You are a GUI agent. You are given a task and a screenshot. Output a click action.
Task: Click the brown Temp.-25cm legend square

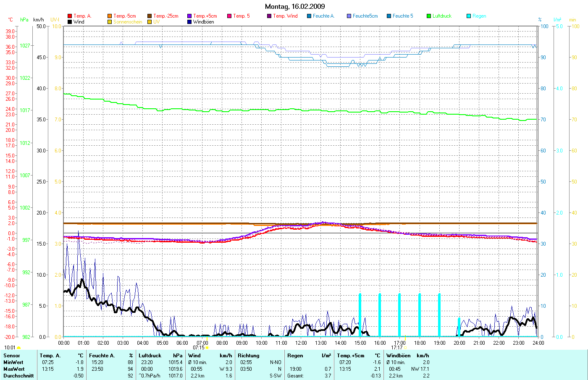coord(150,16)
